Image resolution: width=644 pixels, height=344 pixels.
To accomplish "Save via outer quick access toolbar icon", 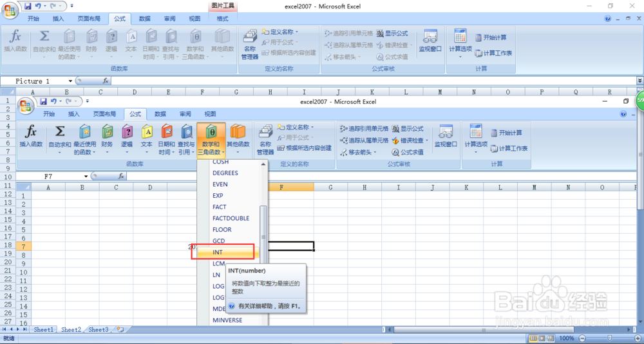I will (x=28, y=6).
